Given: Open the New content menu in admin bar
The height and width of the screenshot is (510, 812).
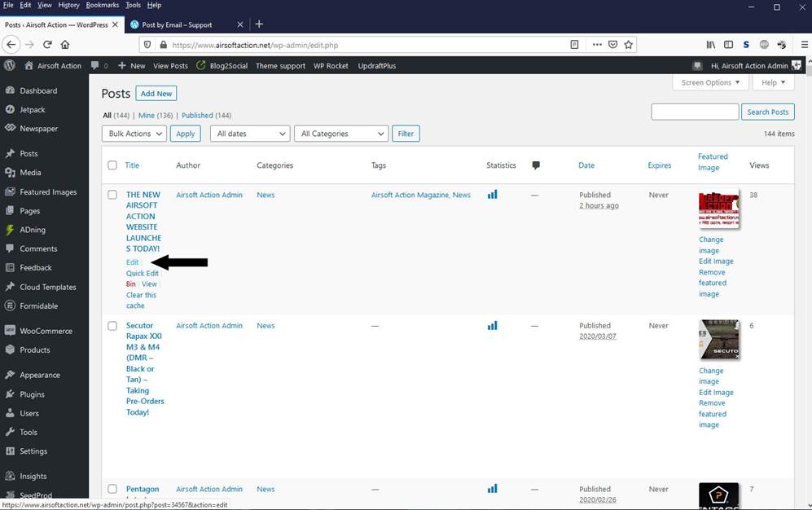Looking at the screenshot, I should coord(132,66).
